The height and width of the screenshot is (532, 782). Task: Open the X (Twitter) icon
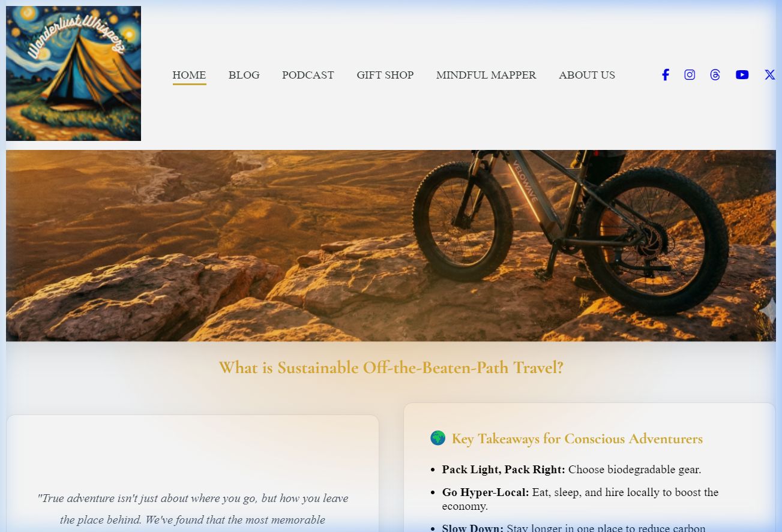(769, 75)
